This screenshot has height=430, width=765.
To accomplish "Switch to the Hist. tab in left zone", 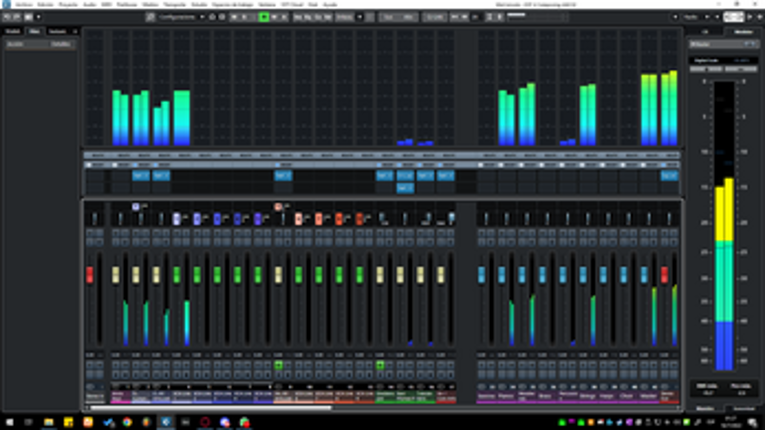I will tap(34, 31).
